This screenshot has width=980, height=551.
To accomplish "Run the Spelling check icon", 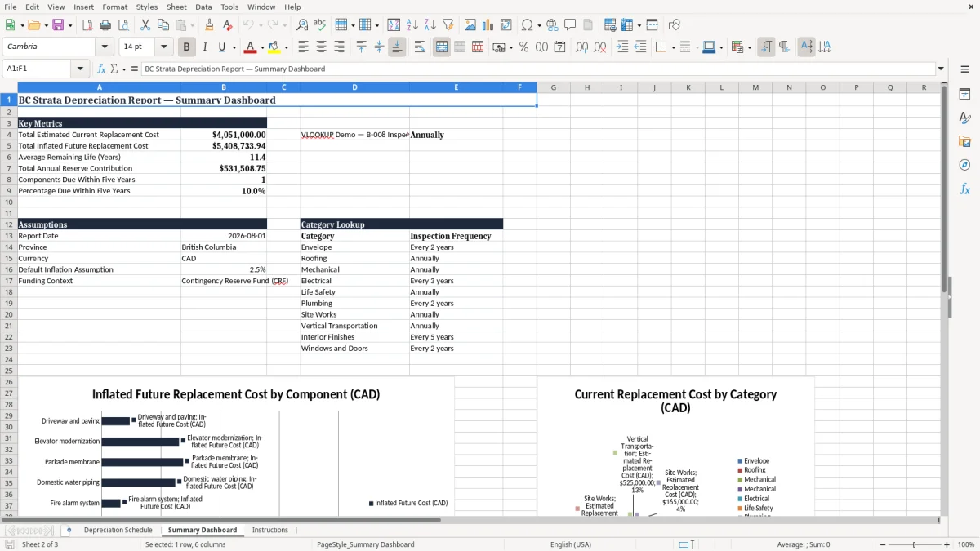I will pyautogui.click(x=320, y=25).
